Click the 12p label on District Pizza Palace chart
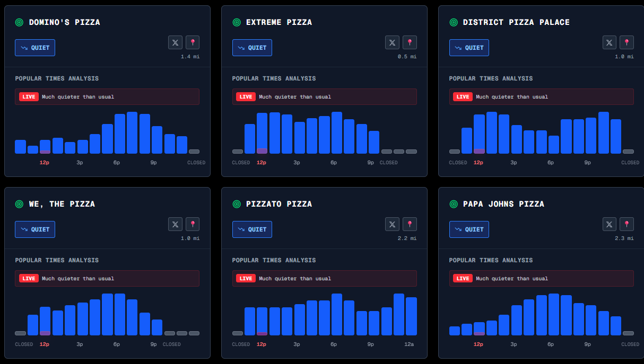 click(478, 163)
